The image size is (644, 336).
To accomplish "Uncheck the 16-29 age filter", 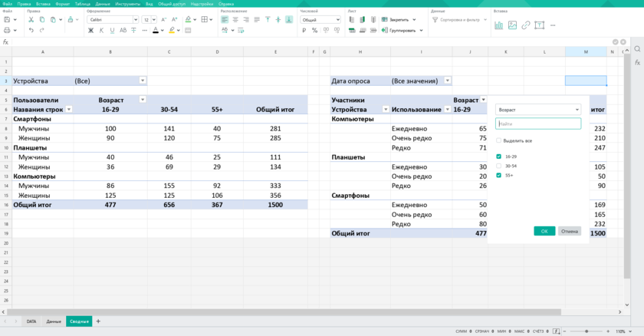I will (x=498, y=156).
